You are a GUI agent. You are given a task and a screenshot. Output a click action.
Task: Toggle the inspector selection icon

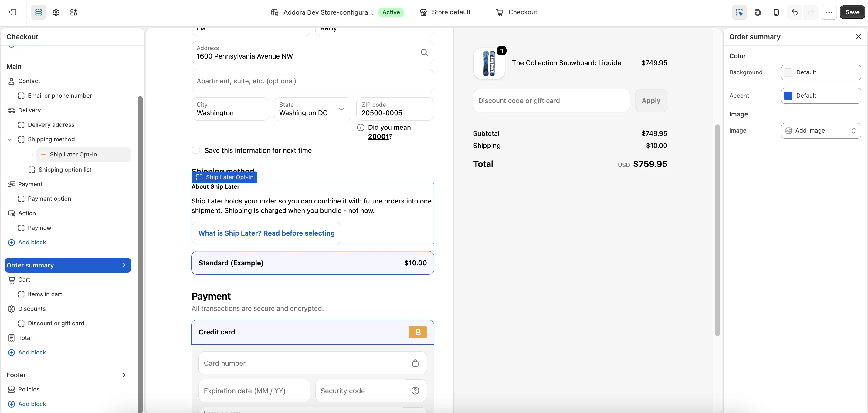click(739, 12)
